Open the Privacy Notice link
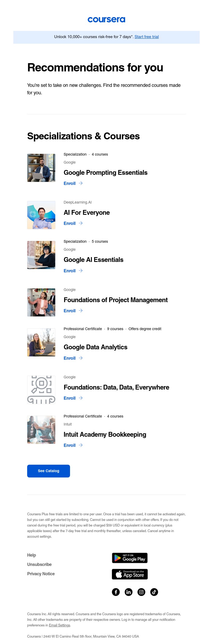The image size is (213, 644). [x=41, y=574]
